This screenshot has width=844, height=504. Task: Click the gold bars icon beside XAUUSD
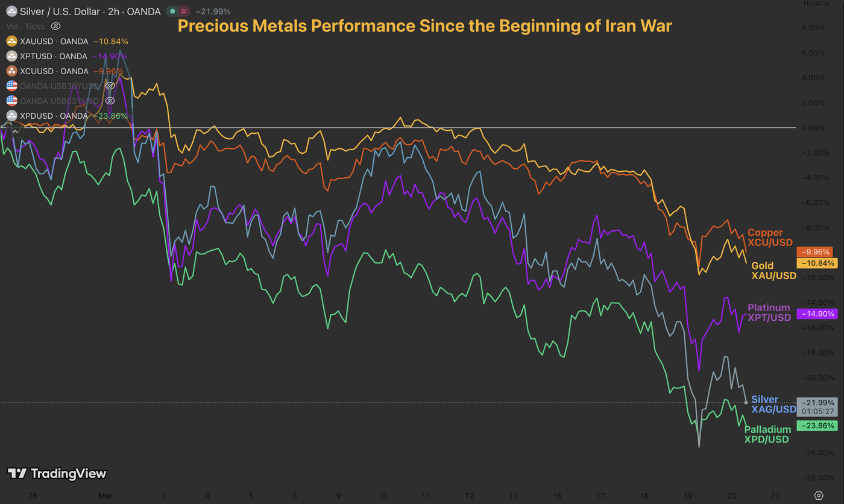(11, 41)
